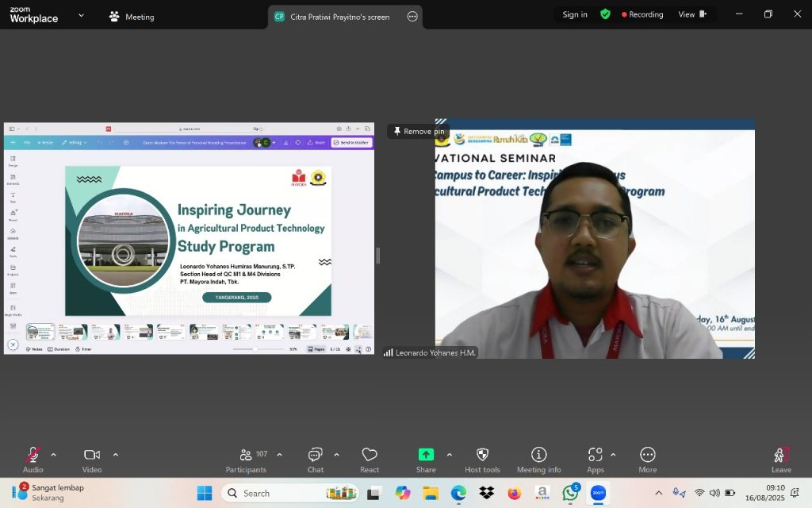This screenshot has height=508, width=812.
Task: Click the divider between screen and video
Action: point(378,255)
